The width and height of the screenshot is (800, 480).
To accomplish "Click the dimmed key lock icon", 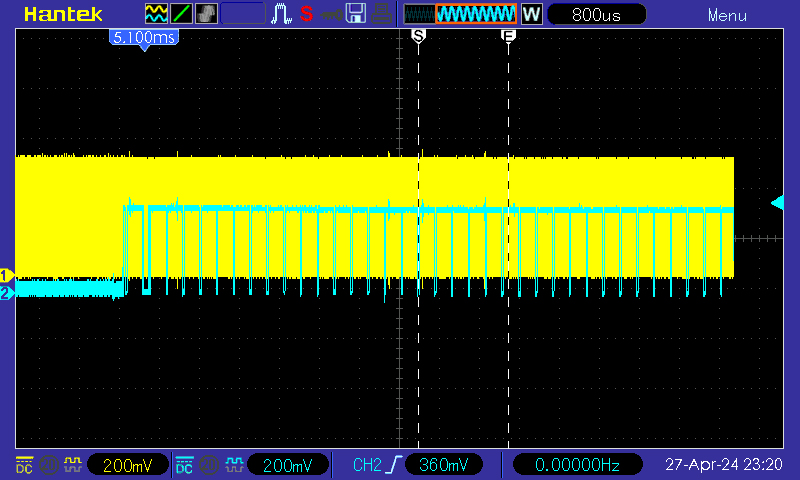I will point(332,15).
